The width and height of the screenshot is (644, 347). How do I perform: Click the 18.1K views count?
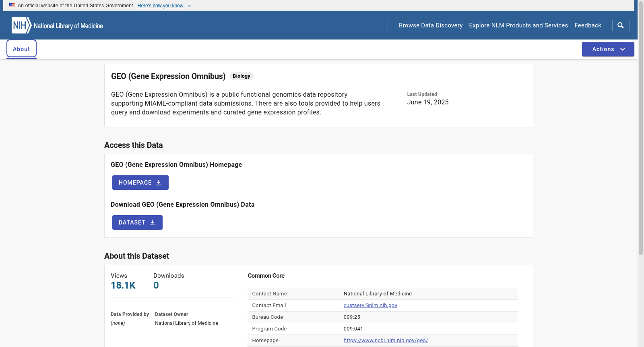(123, 285)
